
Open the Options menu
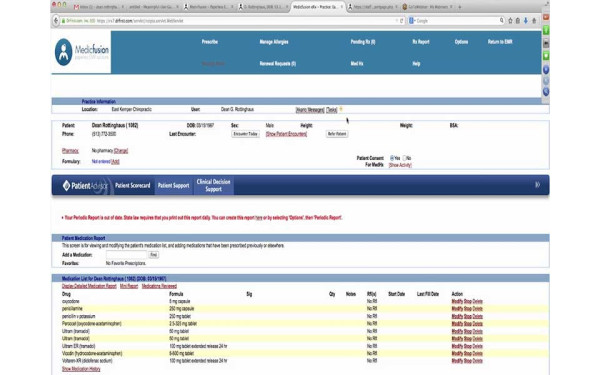[x=461, y=42]
